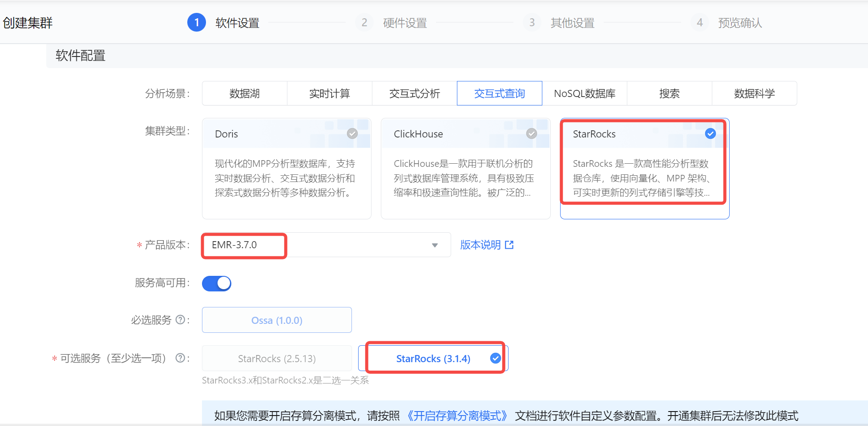Switch to the 数据湖 scenario tab

point(245,93)
